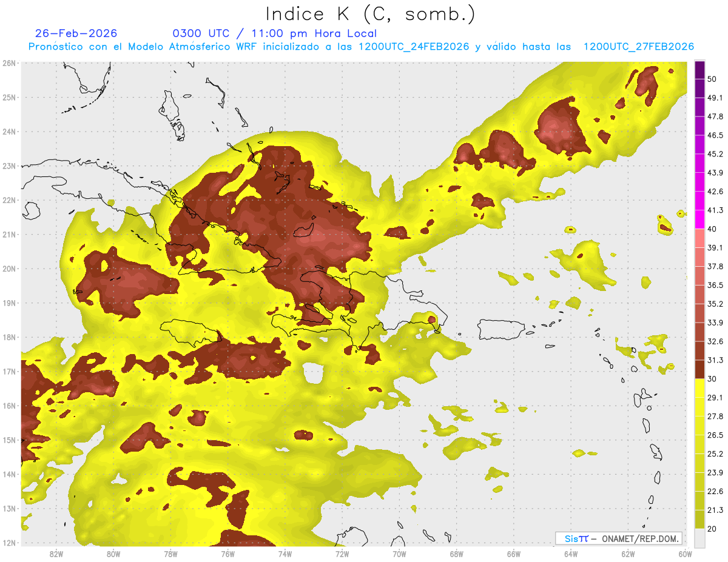Click the colorbar value '36.5'
Image resolution: width=728 pixels, height=562 pixels.
pos(715,285)
